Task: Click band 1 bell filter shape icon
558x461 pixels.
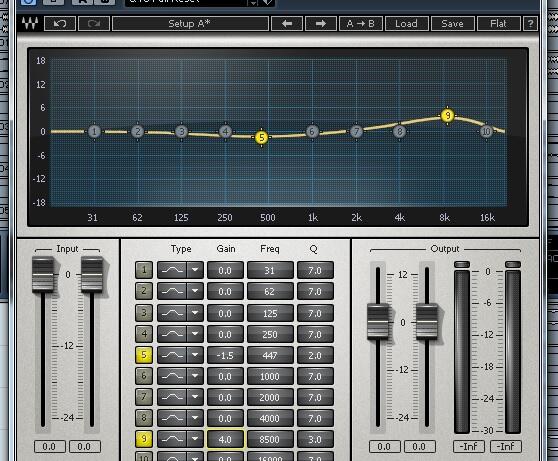Action: click(x=172, y=270)
